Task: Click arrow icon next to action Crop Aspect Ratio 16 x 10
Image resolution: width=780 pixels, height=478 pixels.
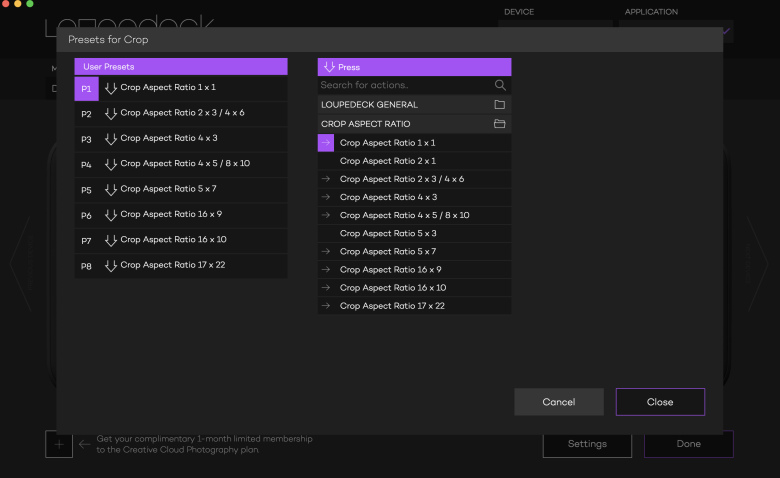Action: tap(326, 287)
